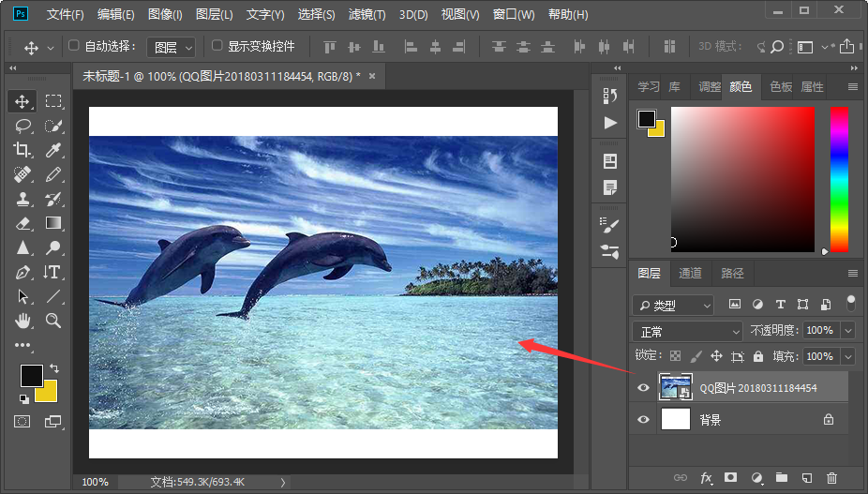Open the 文件(F) menu
The image size is (868, 494).
[x=65, y=14]
